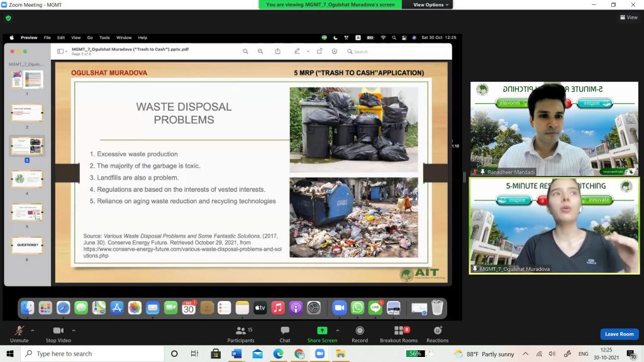Select page 5 thumbnail in Preview sidebar
Viewport: 644px width, 362px height.
27,212
